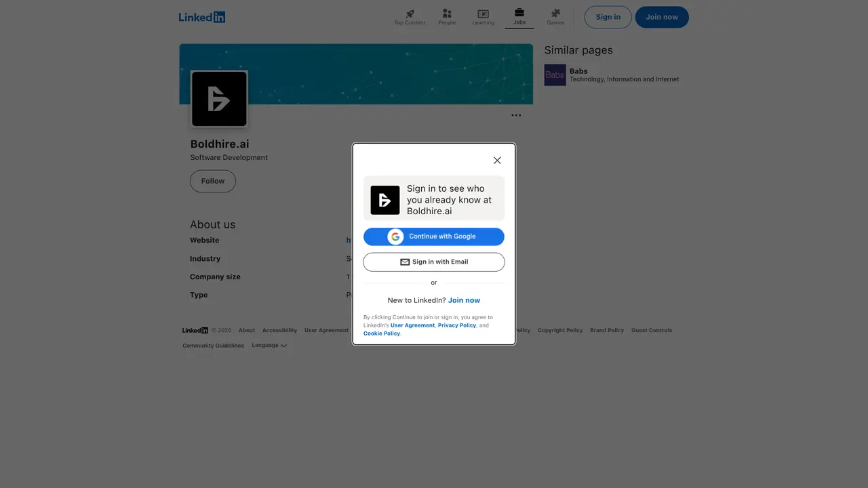Choose Sign in with Email
Viewport: 868px width, 488px height.
pyautogui.click(x=434, y=262)
